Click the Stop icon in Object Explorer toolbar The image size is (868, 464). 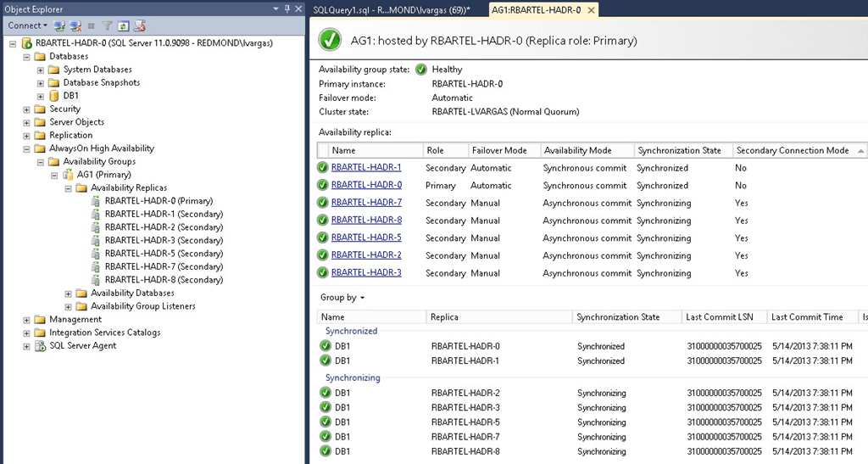coord(92,26)
